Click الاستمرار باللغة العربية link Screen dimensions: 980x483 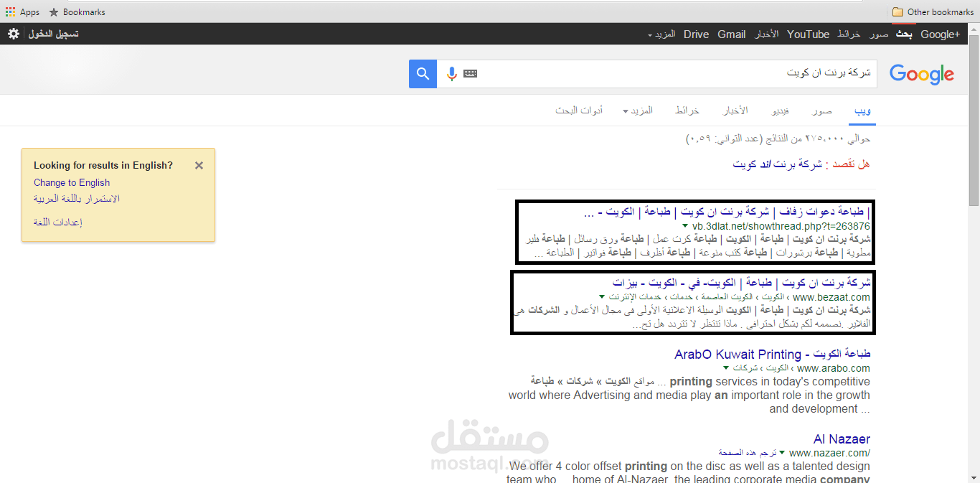coord(77,198)
